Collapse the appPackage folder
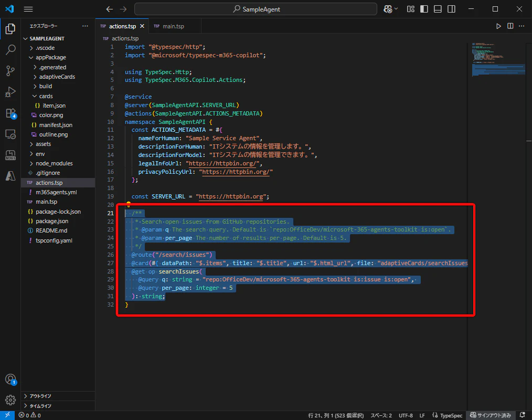The width and height of the screenshot is (532, 420). 50,57
